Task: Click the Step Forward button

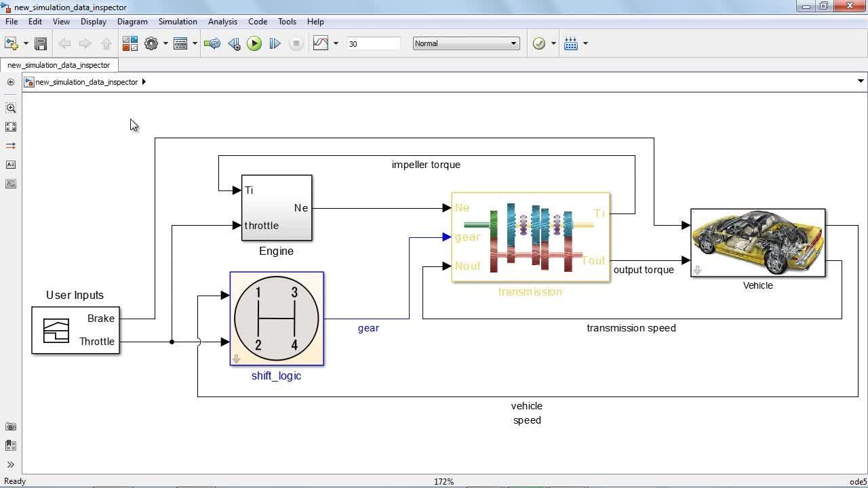Action: pyautogui.click(x=275, y=43)
